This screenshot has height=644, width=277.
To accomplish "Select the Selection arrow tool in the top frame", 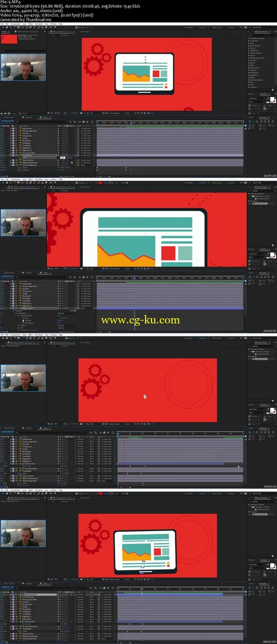I will [x=3, y=27].
